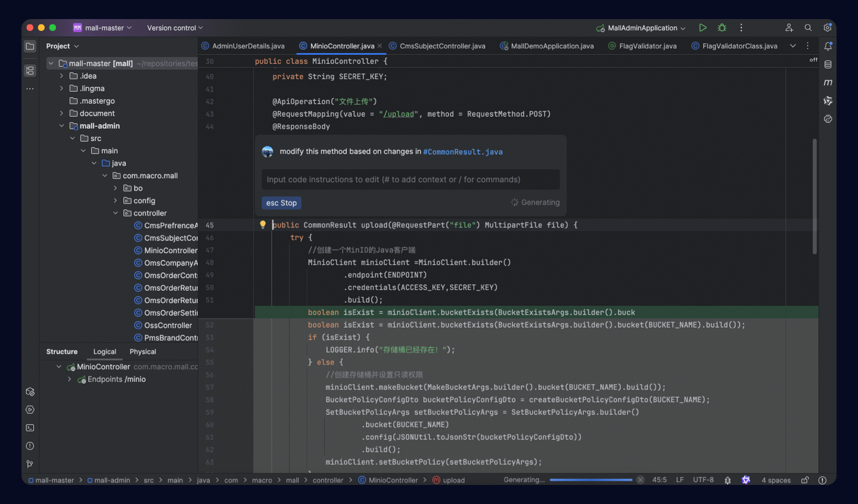Cancel the Generating task in the status bar
The image size is (858, 504).
point(641,480)
